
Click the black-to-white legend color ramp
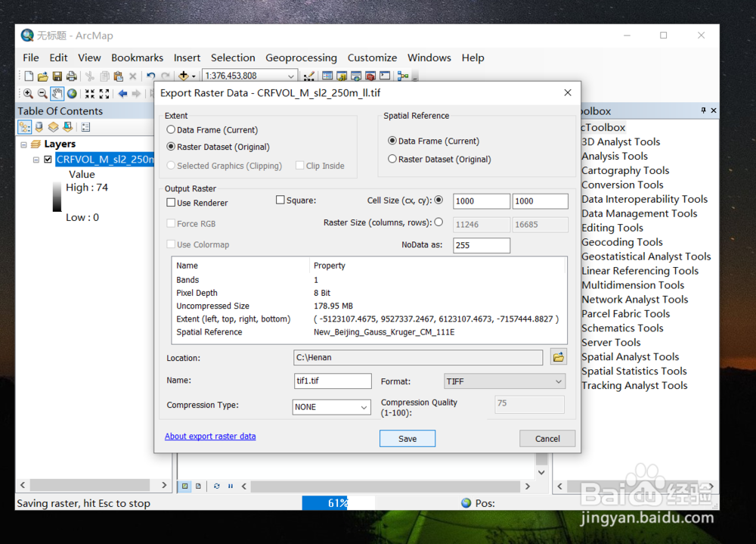[x=57, y=197]
